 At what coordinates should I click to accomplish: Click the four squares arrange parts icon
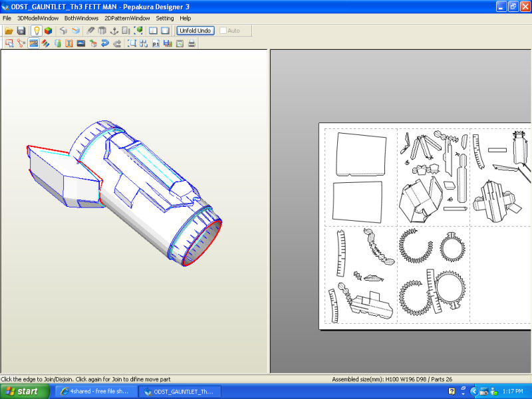tap(144, 43)
